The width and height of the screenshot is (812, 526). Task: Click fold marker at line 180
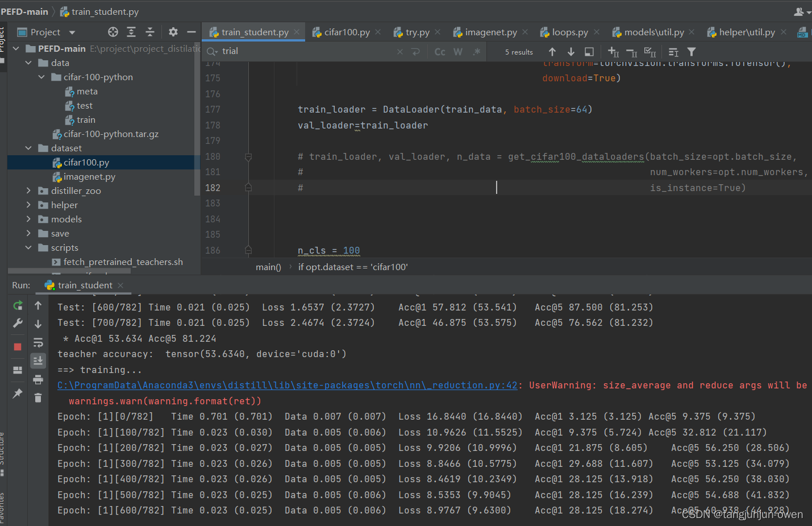point(248,156)
